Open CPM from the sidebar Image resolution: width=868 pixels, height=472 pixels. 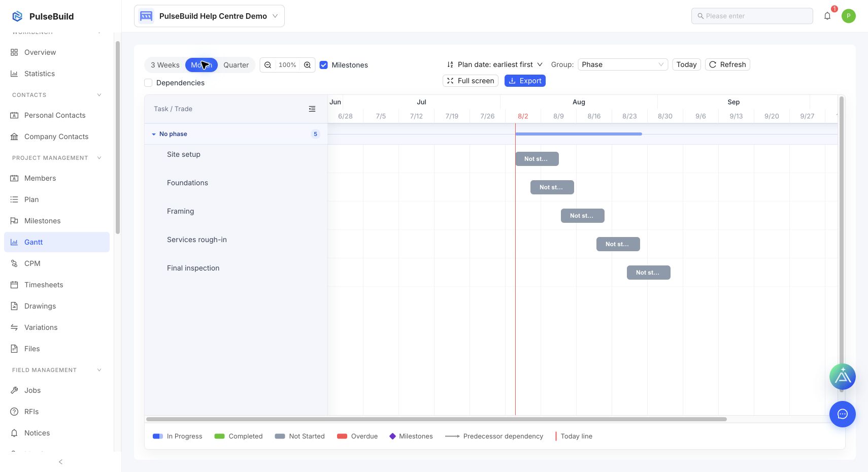tap(57, 263)
